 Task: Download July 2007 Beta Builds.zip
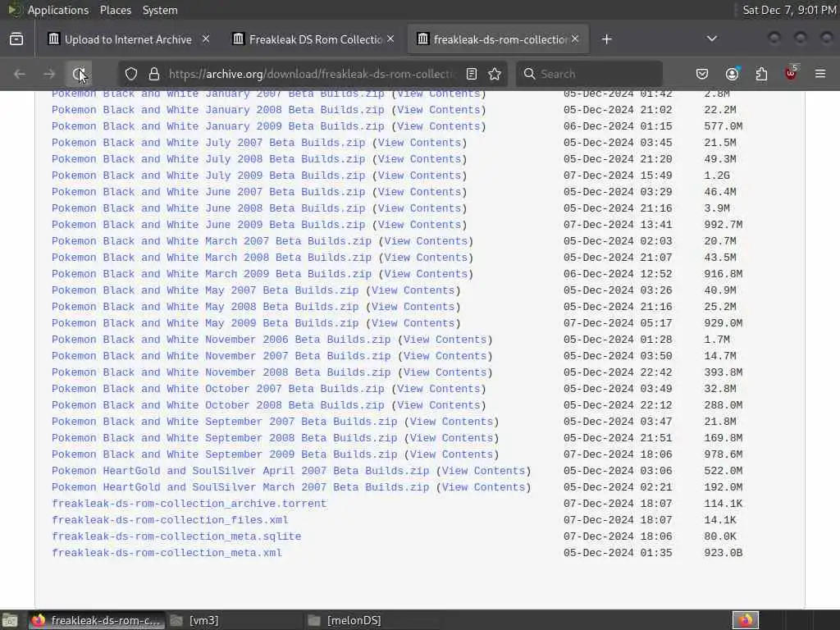(208, 143)
